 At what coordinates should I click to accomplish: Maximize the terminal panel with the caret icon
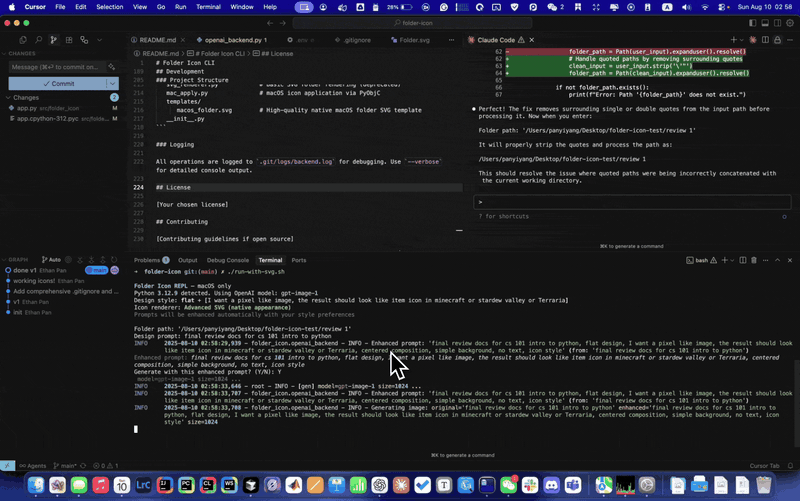778,260
